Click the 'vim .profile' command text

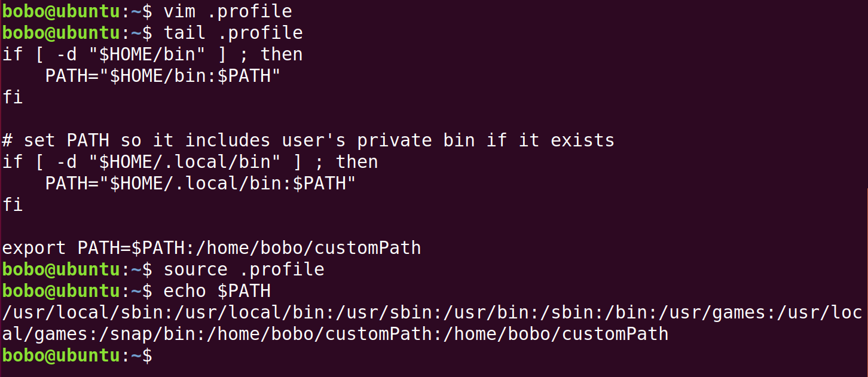click(x=228, y=11)
